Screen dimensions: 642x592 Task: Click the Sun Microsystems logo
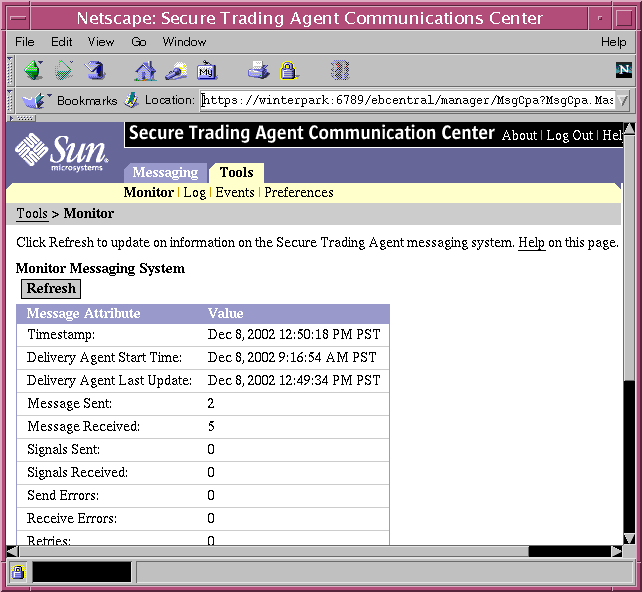pyautogui.click(x=62, y=152)
